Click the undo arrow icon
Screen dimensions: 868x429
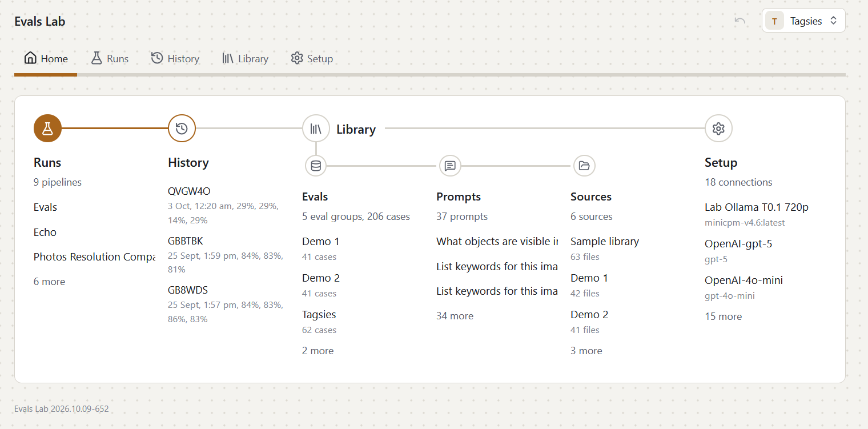coord(740,21)
